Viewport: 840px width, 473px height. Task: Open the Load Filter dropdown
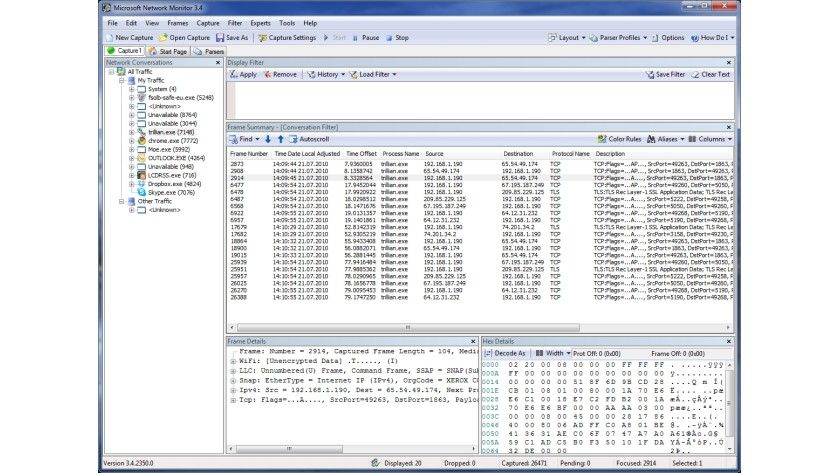click(x=373, y=74)
